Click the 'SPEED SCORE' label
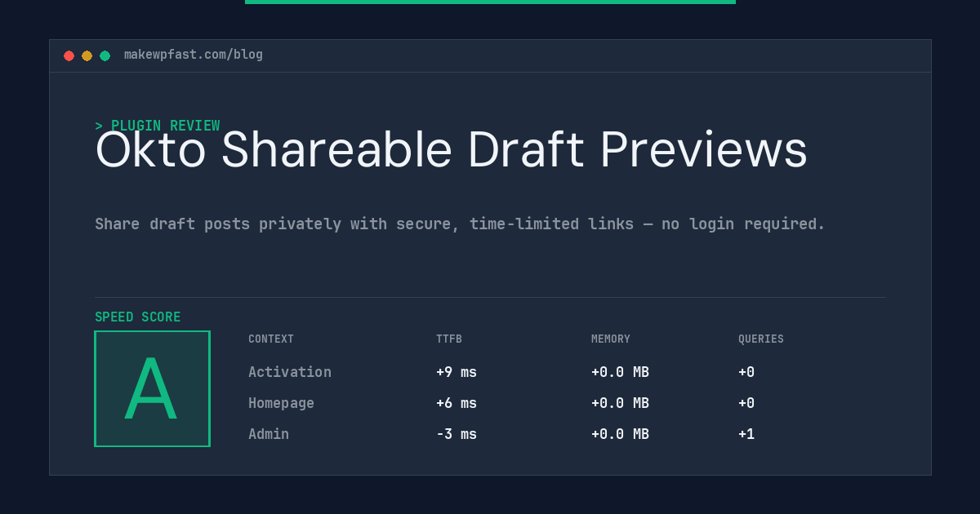Image resolution: width=980 pixels, height=514 pixels. [138, 317]
